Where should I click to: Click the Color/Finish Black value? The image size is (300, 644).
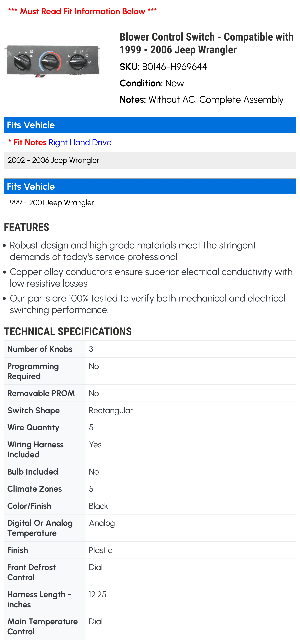98,506
